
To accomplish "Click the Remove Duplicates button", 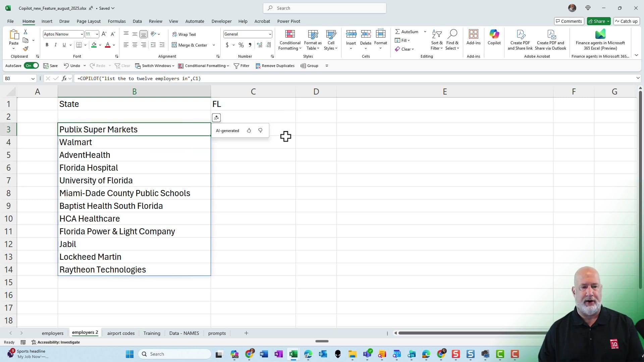I will coord(275,66).
